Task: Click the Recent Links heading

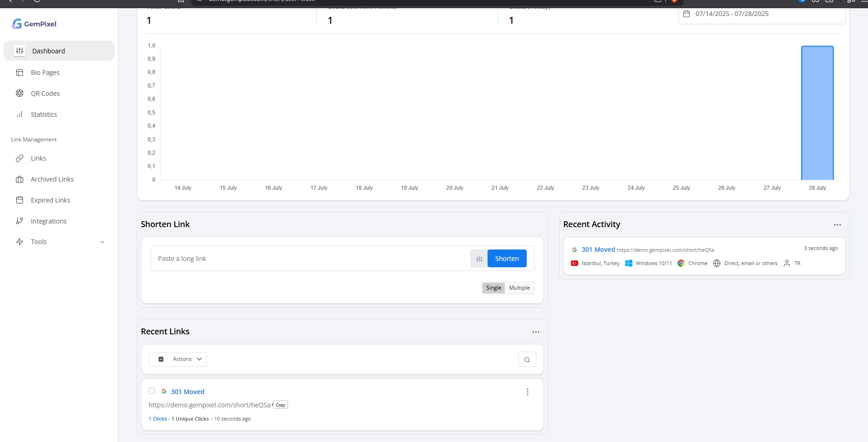Action: tap(165, 332)
